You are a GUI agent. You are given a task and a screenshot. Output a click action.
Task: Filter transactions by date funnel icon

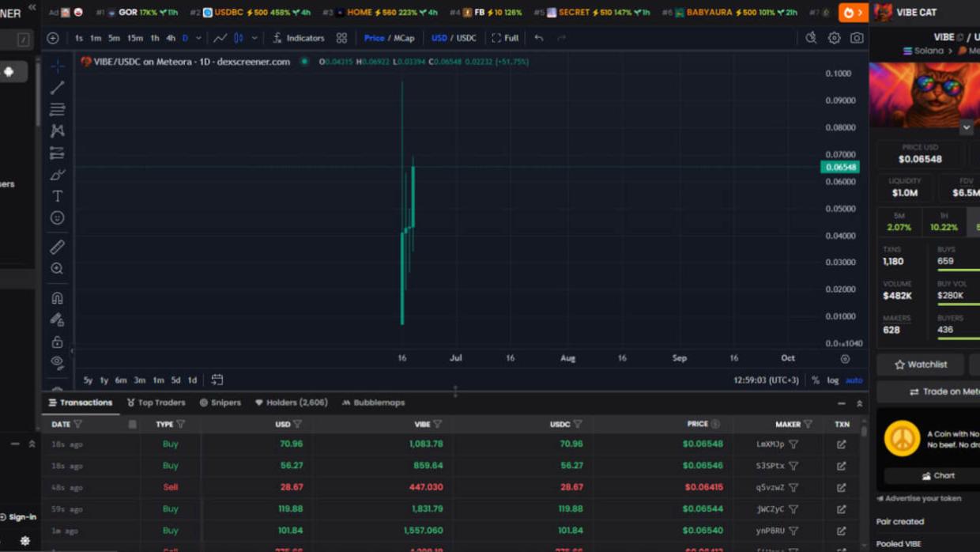pos(77,425)
